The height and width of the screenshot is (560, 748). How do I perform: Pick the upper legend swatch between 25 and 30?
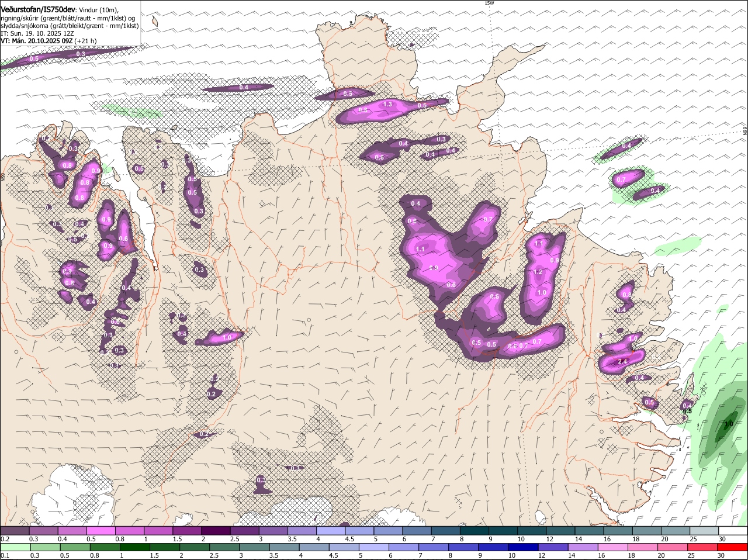point(704,531)
